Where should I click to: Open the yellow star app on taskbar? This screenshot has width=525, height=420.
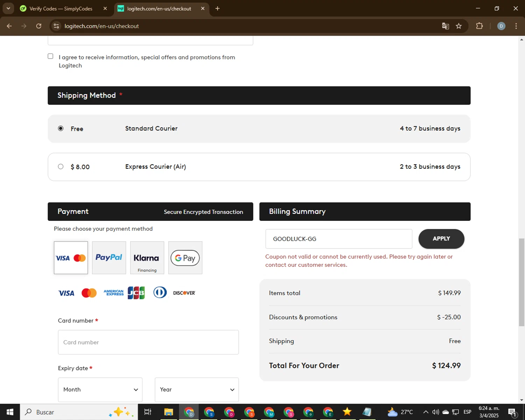[347, 412]
